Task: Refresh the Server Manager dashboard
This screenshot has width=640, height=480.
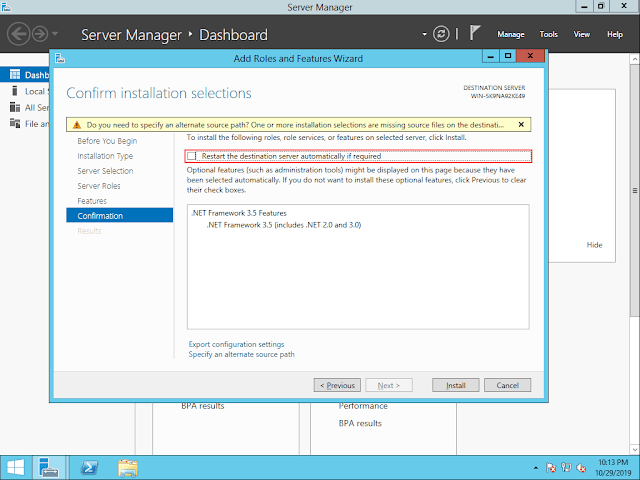Action: [x=441, y=34]
